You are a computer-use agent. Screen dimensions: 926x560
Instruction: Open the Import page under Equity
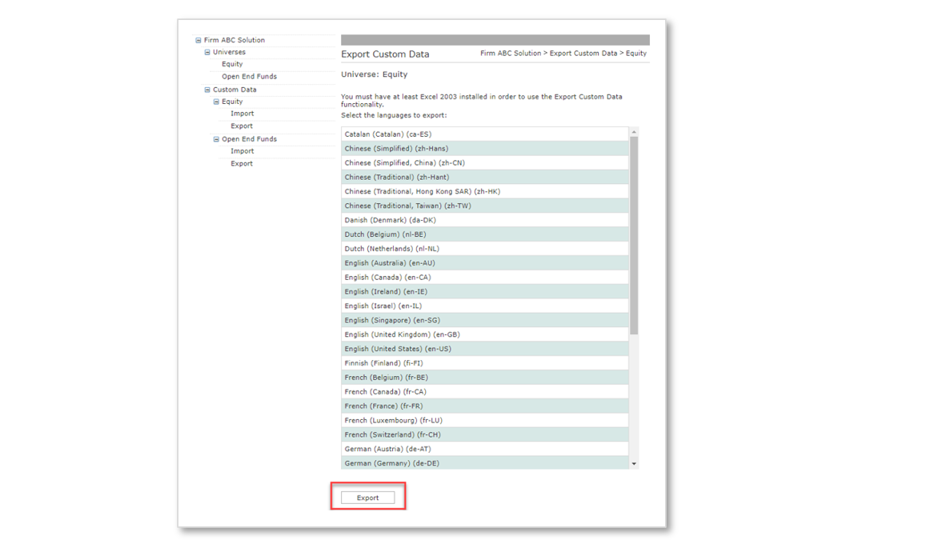pos(242,114)
